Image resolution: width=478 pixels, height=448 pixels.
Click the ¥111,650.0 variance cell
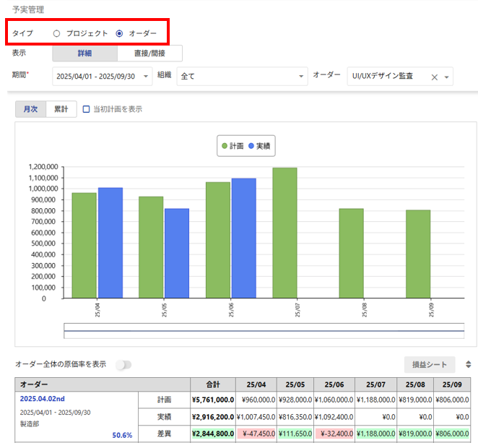[295, 434]
